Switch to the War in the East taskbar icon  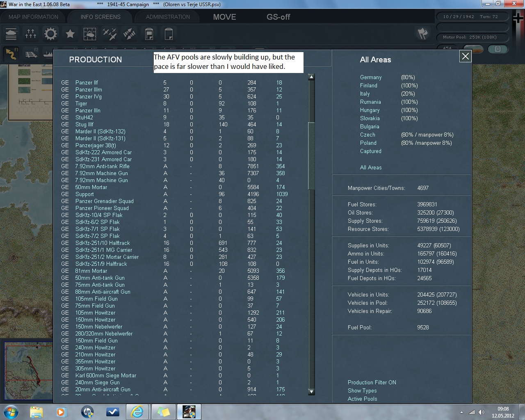click(x=189, y=412)
